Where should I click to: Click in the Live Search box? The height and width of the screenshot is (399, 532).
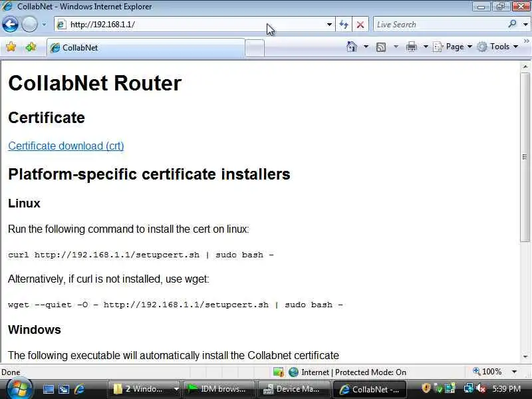[440, 25]
